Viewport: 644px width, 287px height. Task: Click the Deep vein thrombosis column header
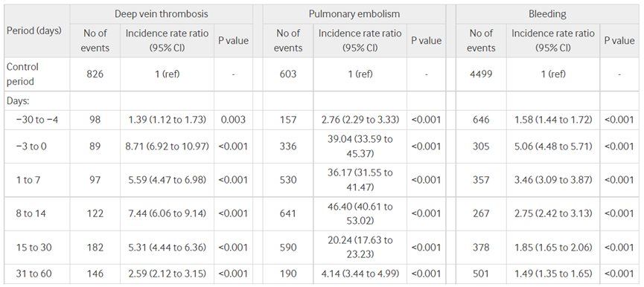point(161,14)
